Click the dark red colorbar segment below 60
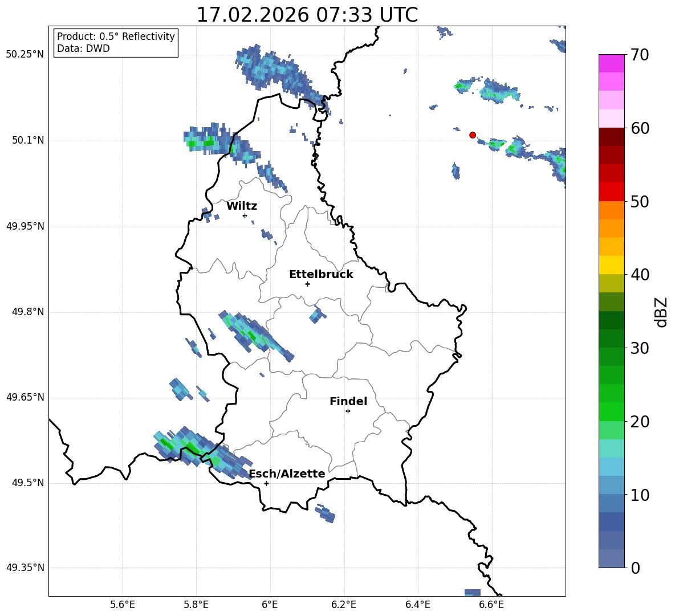Image resolution: width=675 pixels, height=616 pixels. click(611, 137)
